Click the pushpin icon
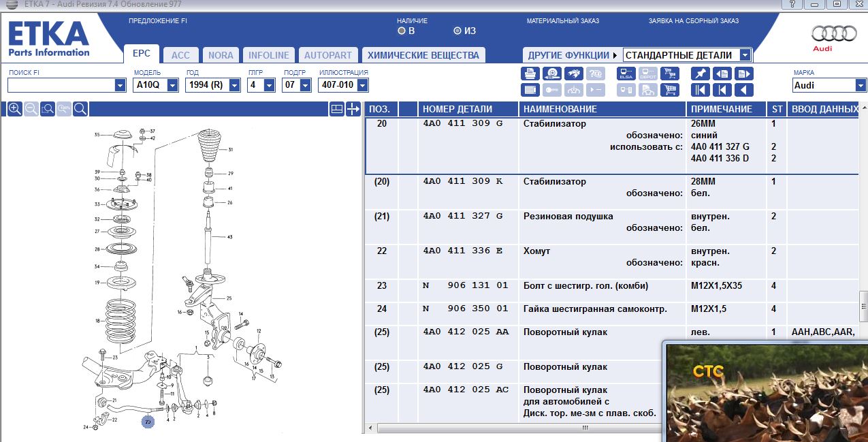This screenshot has width=868, height=442. pos(700,74)
